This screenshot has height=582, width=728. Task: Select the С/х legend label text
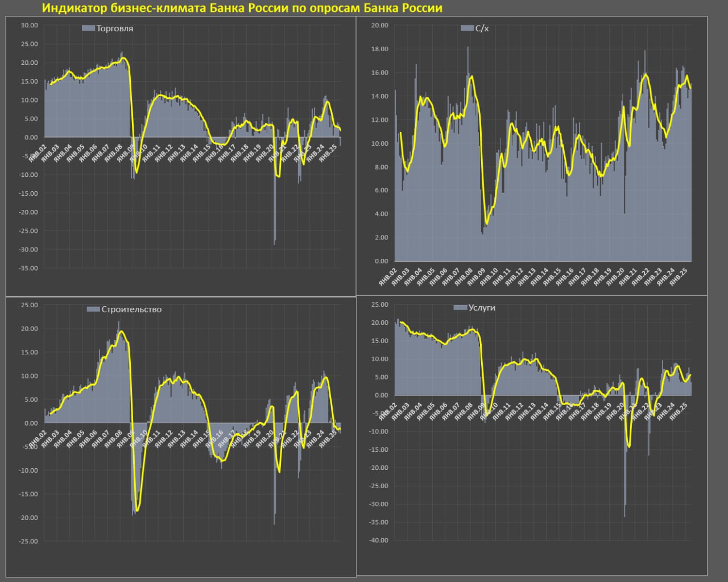(482, 28)
